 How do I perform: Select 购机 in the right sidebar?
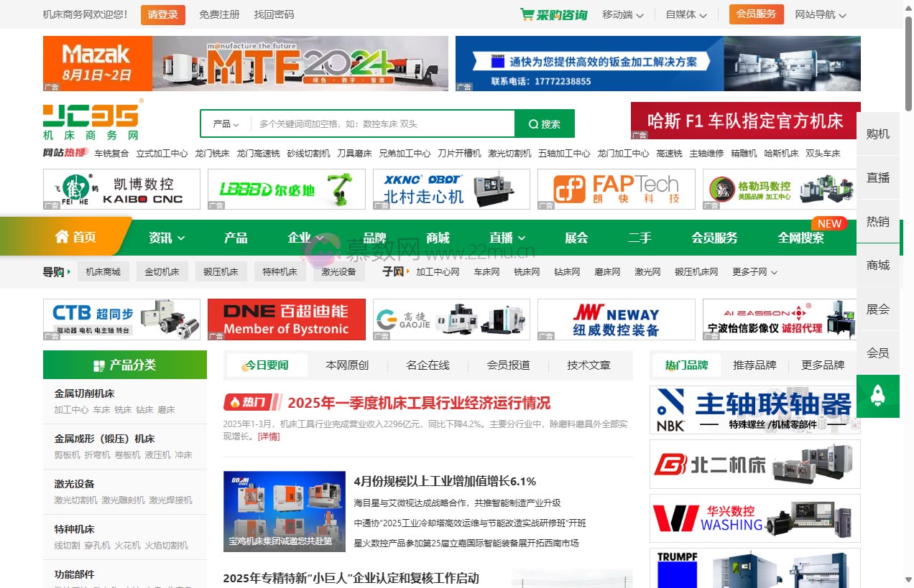pos(878,135)
